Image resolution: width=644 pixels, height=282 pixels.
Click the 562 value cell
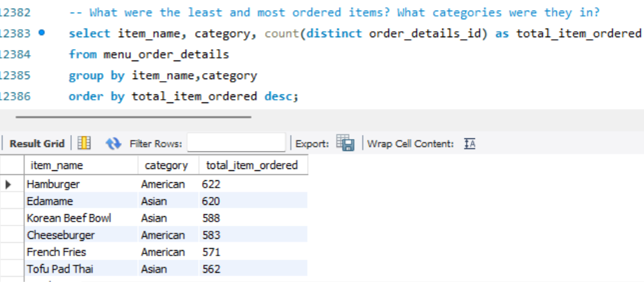point(253,269)
